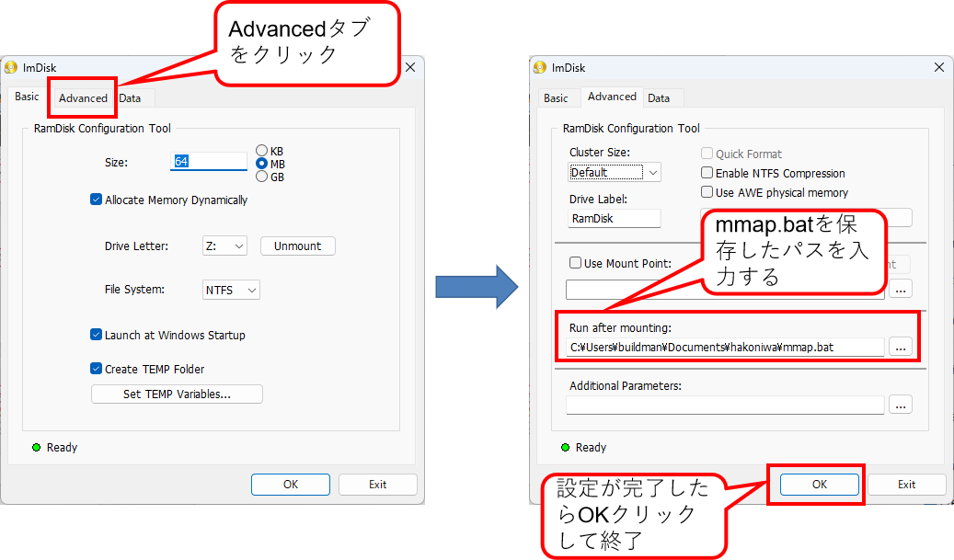
Task: Open Advanced tab in left ImDisk window
Action: tap(83, 97)
